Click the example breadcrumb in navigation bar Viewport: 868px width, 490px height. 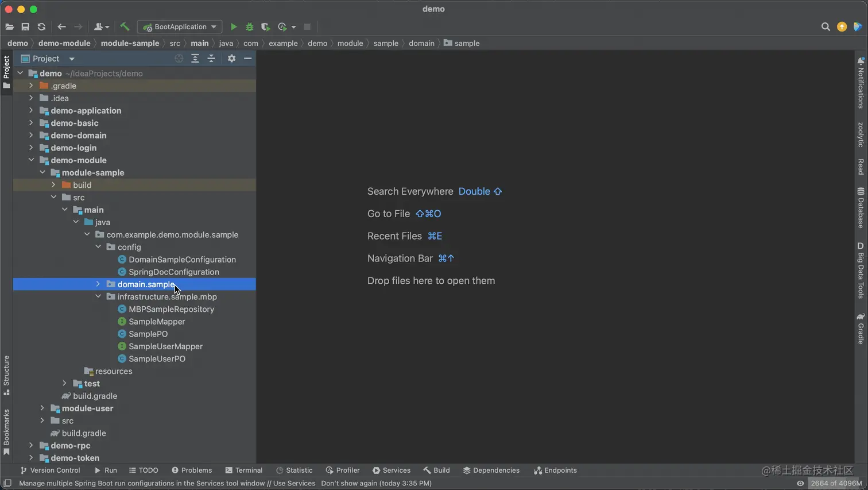[283, 43]
